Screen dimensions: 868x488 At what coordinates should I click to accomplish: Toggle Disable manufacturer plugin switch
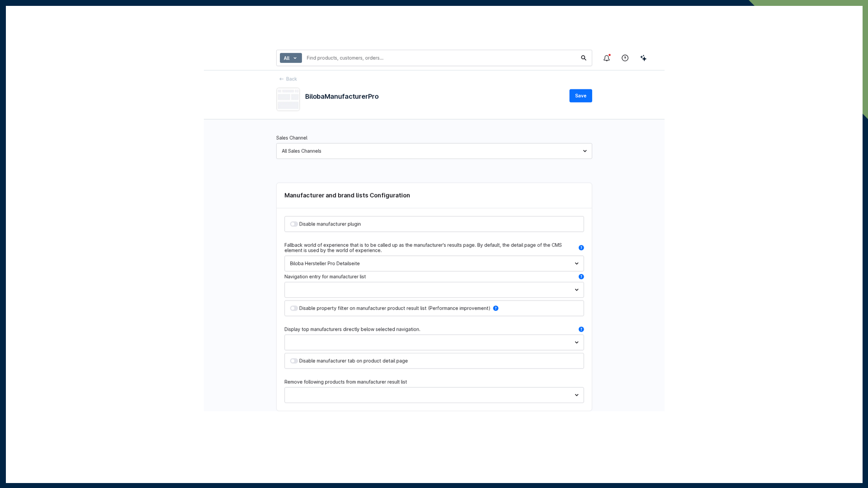294,224
